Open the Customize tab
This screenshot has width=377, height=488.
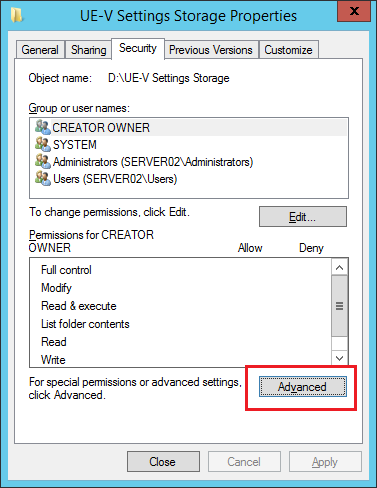click(288, 50)
